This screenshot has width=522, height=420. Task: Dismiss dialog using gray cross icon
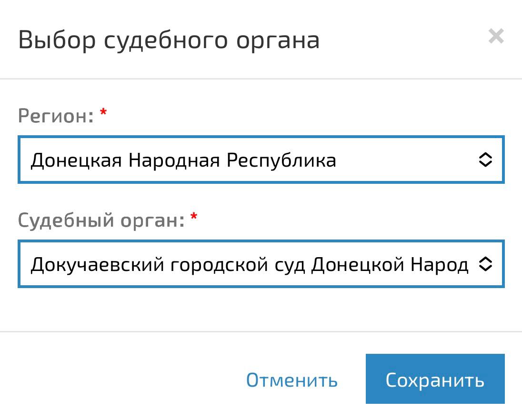click(x=496, y=36)
